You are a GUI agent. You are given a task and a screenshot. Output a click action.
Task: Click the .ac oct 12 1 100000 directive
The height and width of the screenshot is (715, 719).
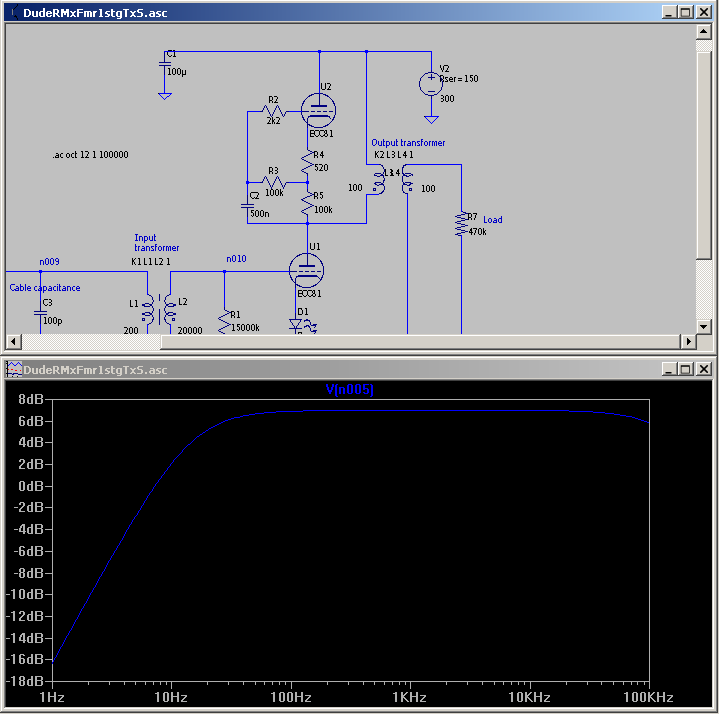click(90, 155)
